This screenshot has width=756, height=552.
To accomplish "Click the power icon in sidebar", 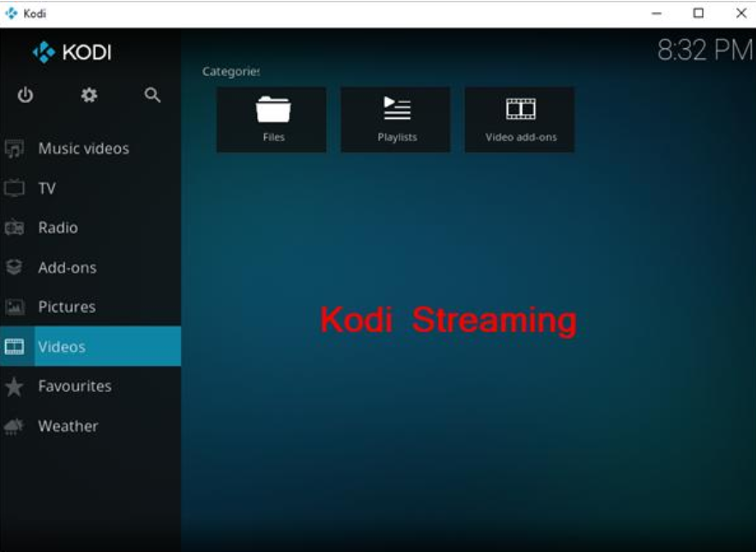I will click(x=26, y=95).
